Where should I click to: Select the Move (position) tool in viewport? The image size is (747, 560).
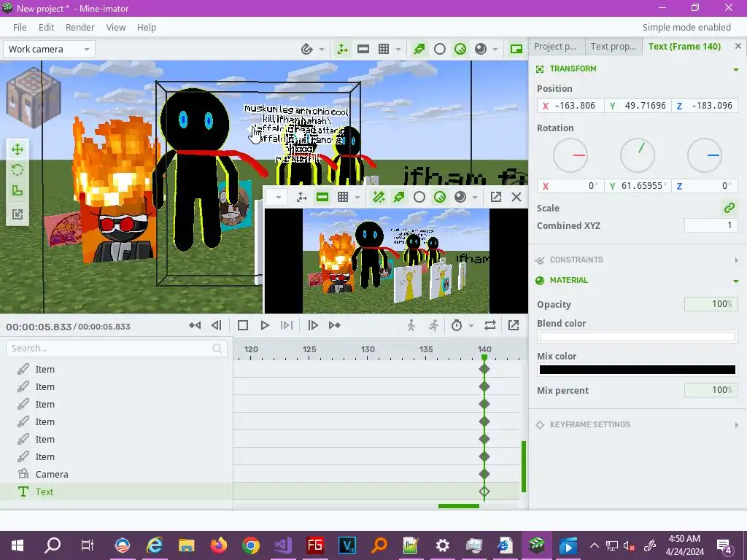[18, 149]
